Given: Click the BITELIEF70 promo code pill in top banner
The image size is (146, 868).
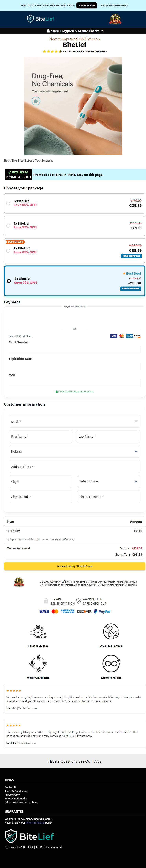Looking at the screenshot, I should [x=87, y=5].
